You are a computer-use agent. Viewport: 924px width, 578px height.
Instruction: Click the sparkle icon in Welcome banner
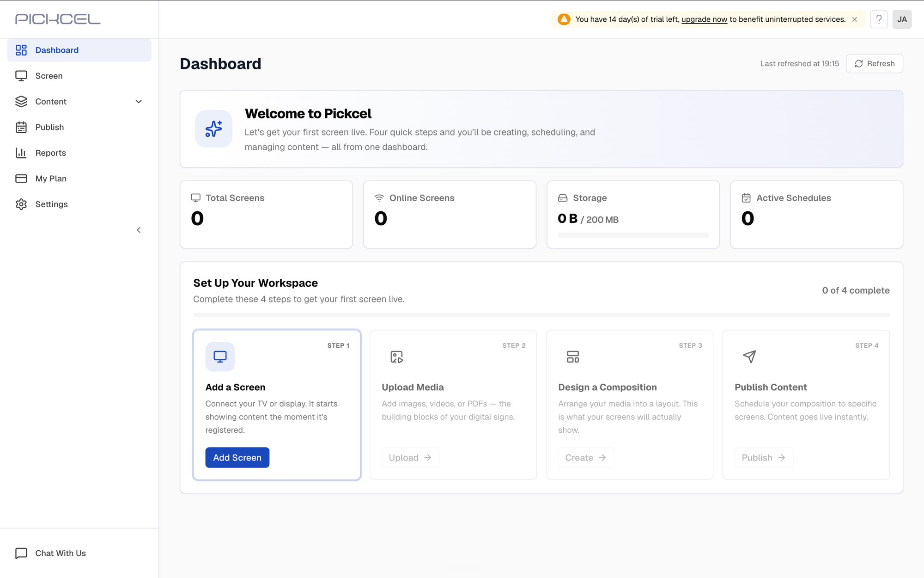click(213, 129)
